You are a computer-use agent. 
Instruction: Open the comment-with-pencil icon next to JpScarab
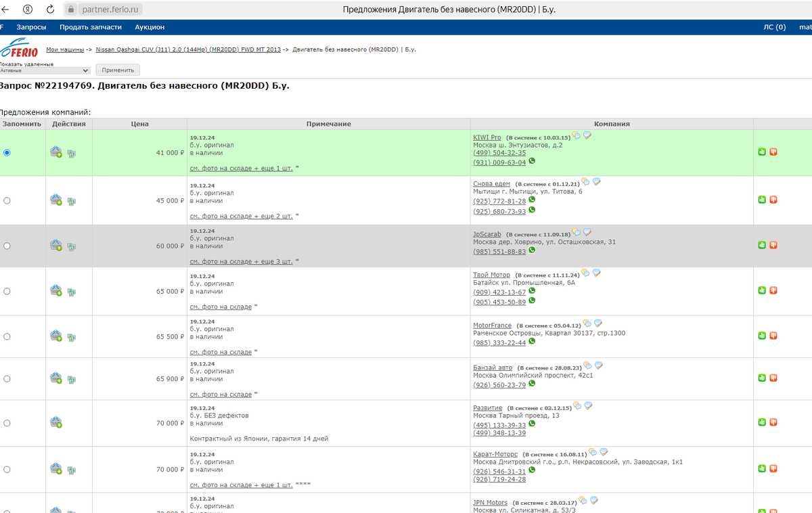tap(587, 232)
